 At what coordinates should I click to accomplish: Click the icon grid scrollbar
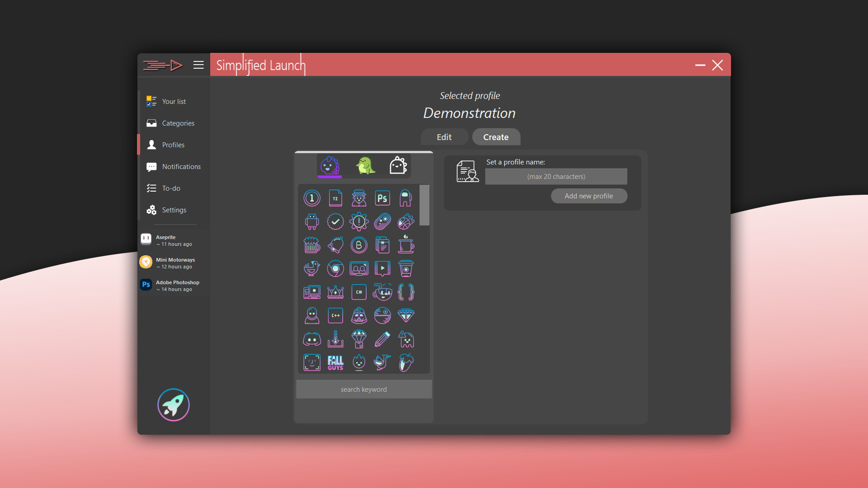point(424,206)
